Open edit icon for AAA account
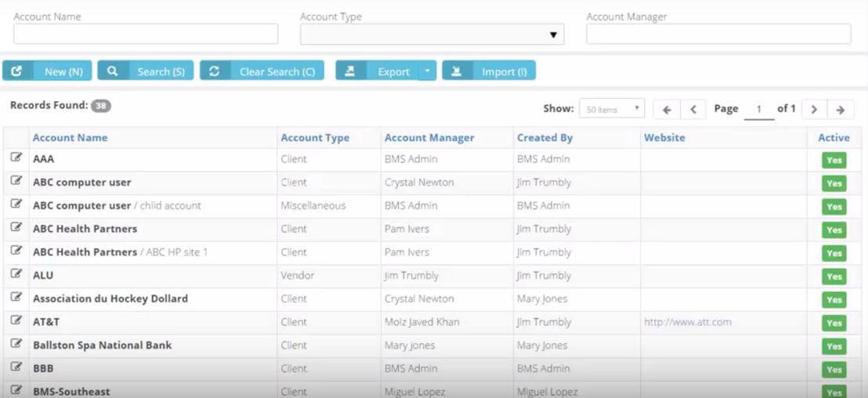This screenshot has width=868, height=398. pos(16,157)
